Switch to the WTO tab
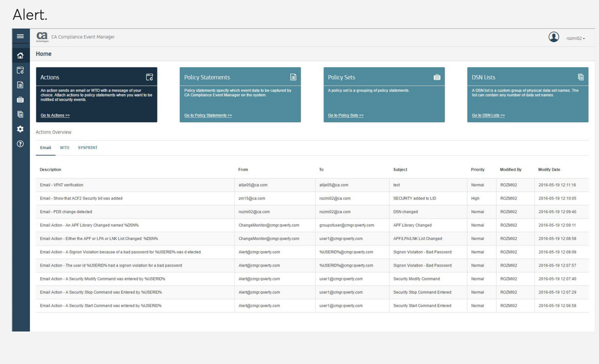The image size is (599, 364). [65, 148]
